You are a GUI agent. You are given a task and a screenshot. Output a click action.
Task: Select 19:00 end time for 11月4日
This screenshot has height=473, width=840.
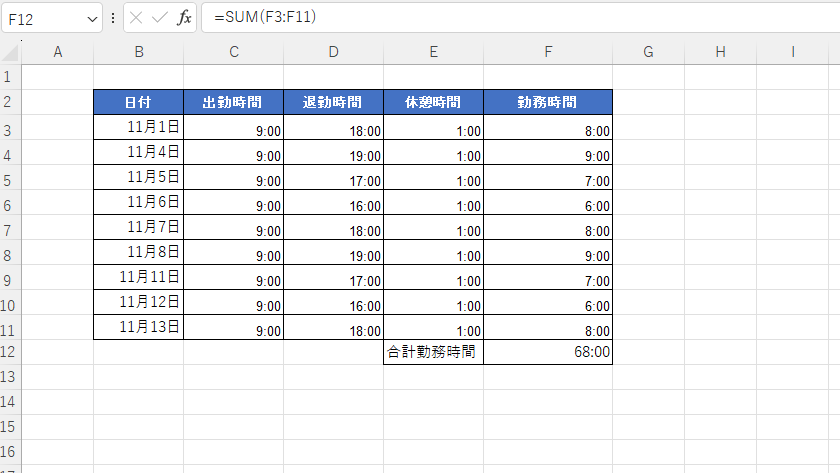point(333,152)
